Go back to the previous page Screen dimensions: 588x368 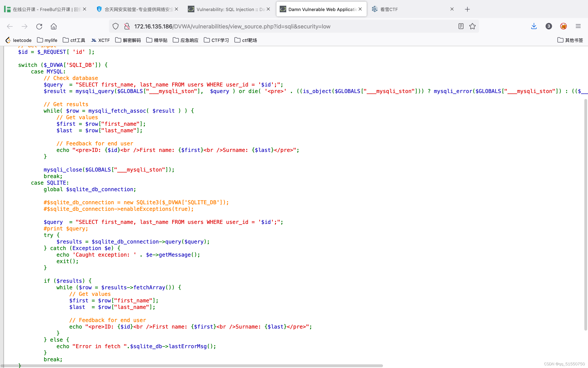click(10, 26)
